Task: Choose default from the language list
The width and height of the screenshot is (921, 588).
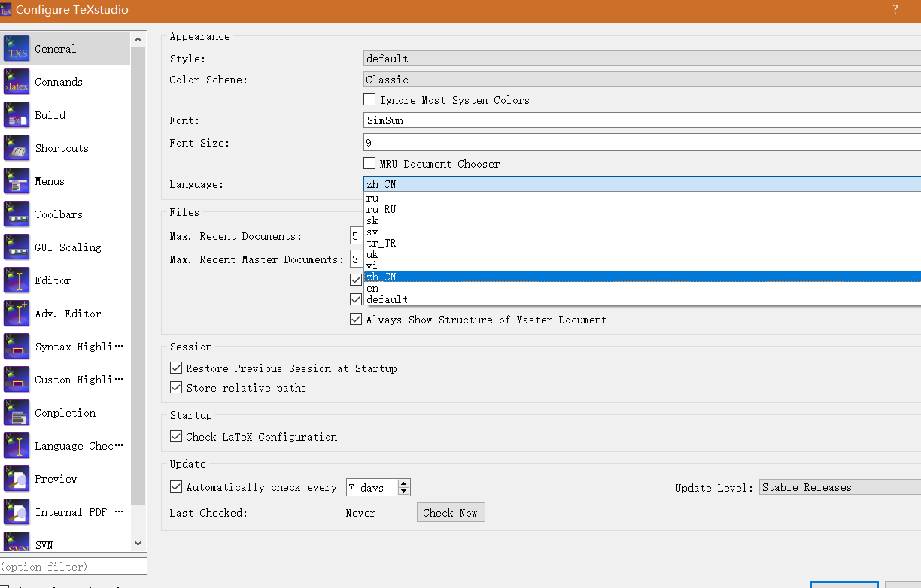Action: tap(642, 299)
